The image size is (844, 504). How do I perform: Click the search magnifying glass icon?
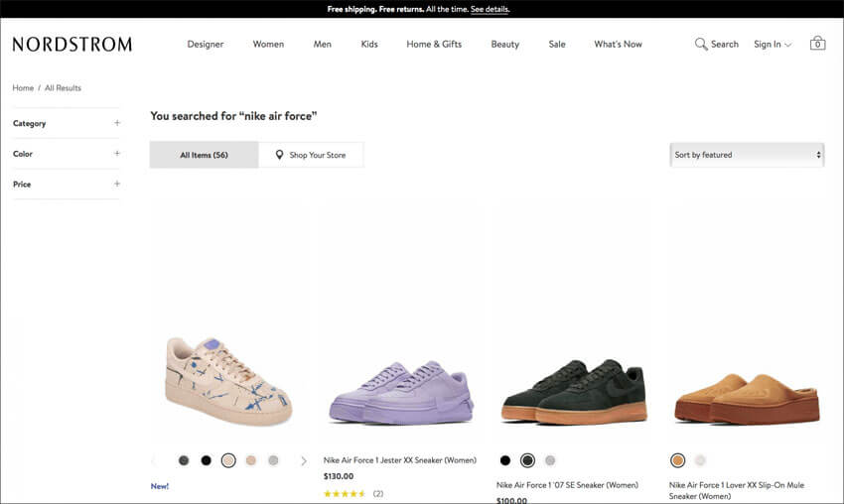[x=701, y=44]
